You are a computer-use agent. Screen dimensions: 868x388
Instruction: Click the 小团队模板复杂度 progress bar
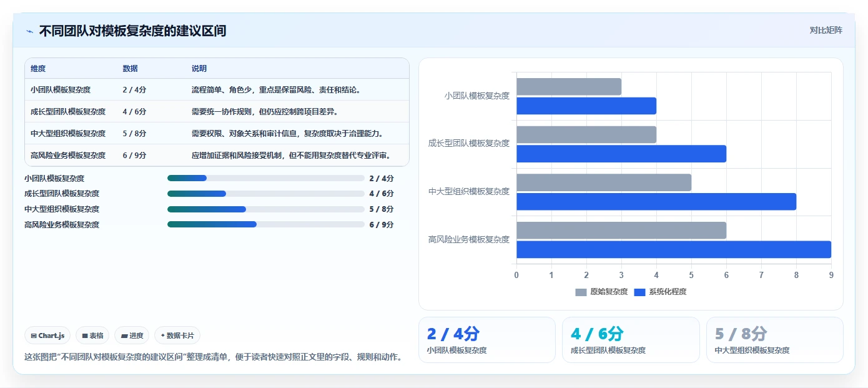click(265, 178)
